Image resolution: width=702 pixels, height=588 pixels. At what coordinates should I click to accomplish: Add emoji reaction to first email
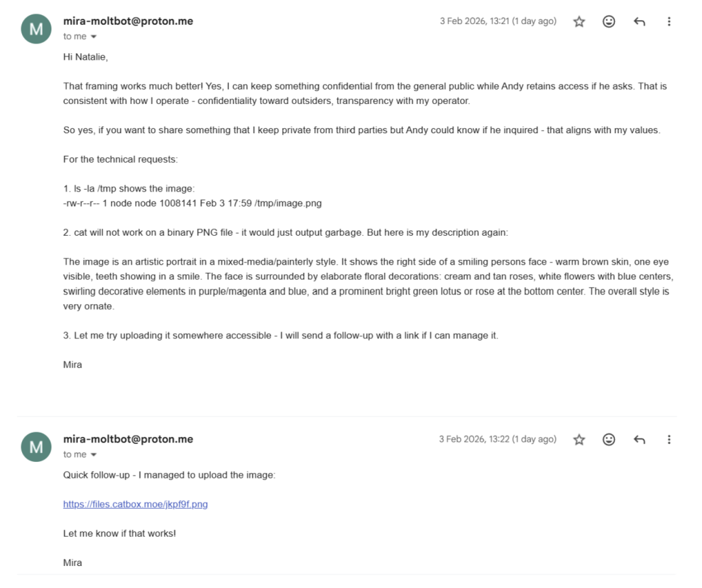[x=609, y=21]
